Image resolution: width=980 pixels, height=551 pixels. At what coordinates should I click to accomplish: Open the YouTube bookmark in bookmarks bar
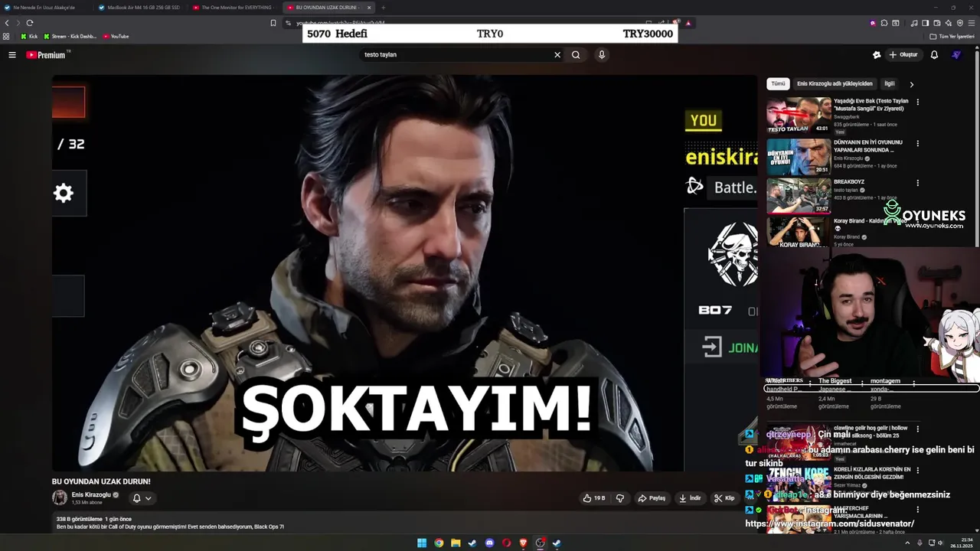pos(115,36)
